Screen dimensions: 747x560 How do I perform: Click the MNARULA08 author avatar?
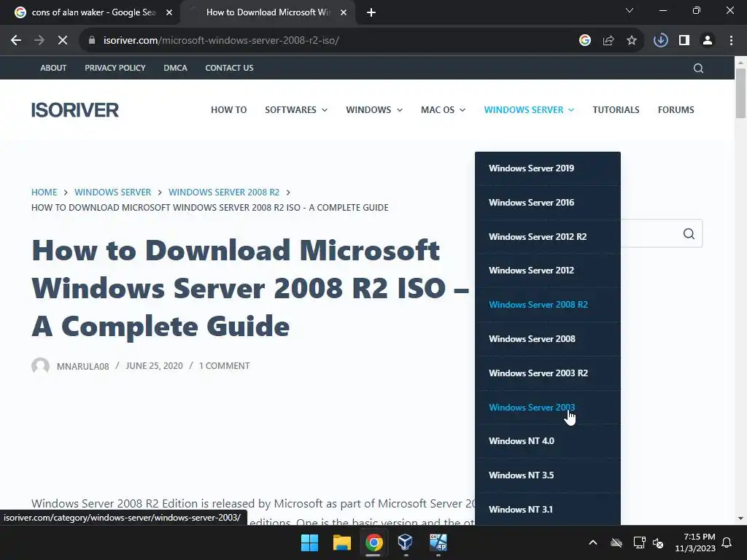(x=41, y=366)
